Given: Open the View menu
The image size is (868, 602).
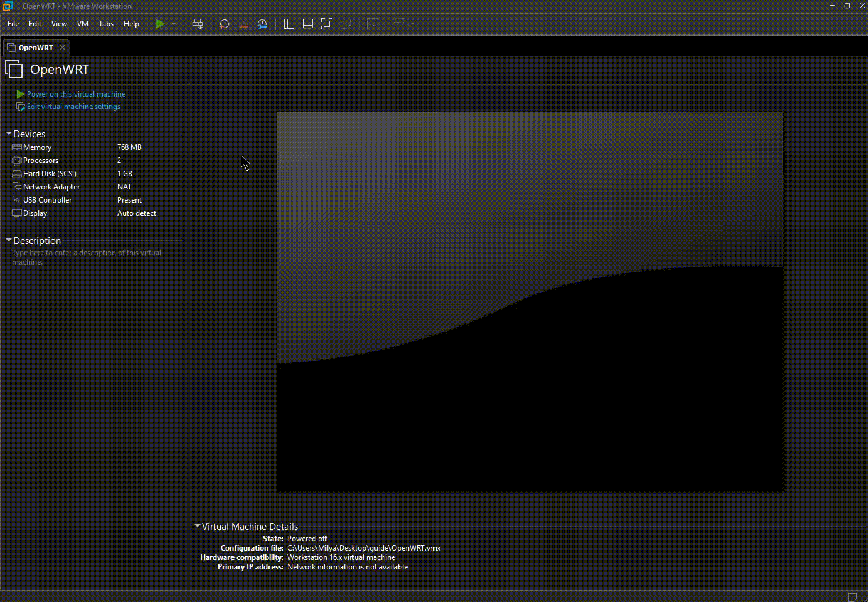Looking at the screenshot, I should pyautogui.click(x=59, y=24).
